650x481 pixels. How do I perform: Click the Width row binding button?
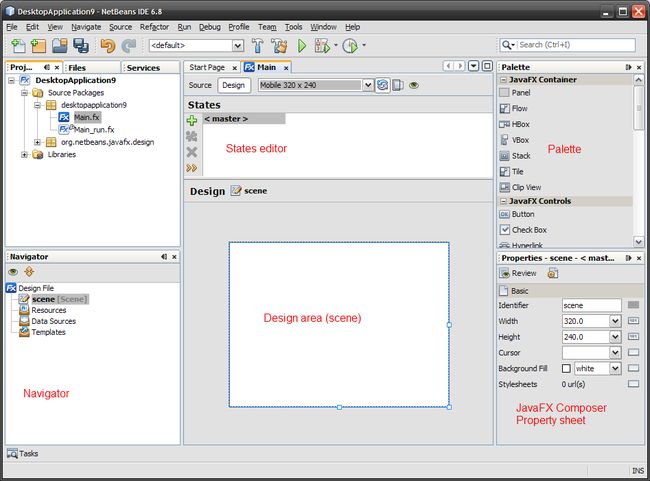633,321
